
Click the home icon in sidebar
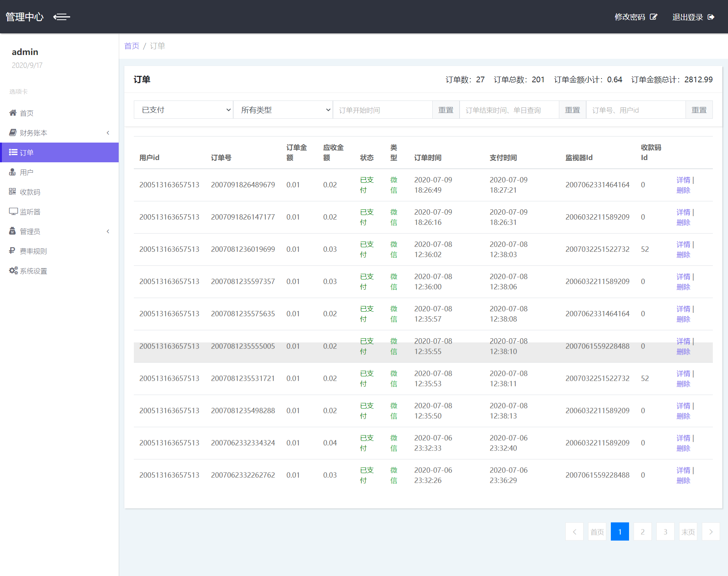(x=13, y=113)
